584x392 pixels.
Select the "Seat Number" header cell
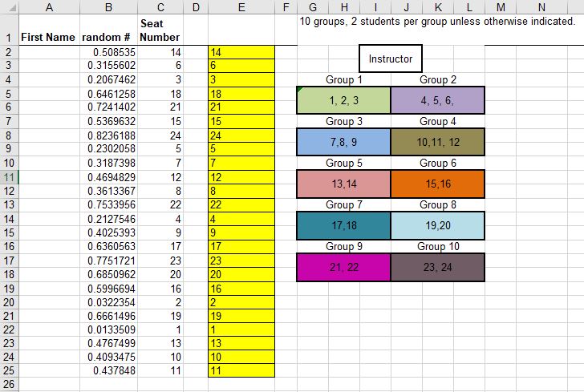pyautogui.click(x=160, y=30)
